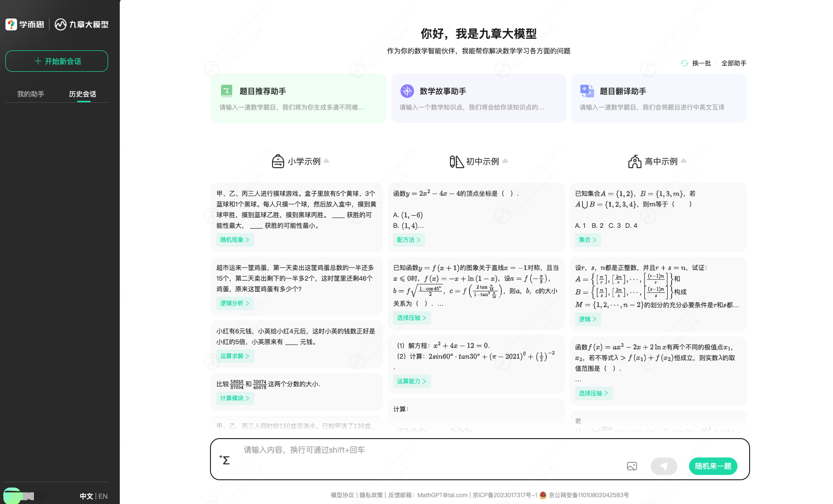Open the 题目推荐助手 card icon

227,91
